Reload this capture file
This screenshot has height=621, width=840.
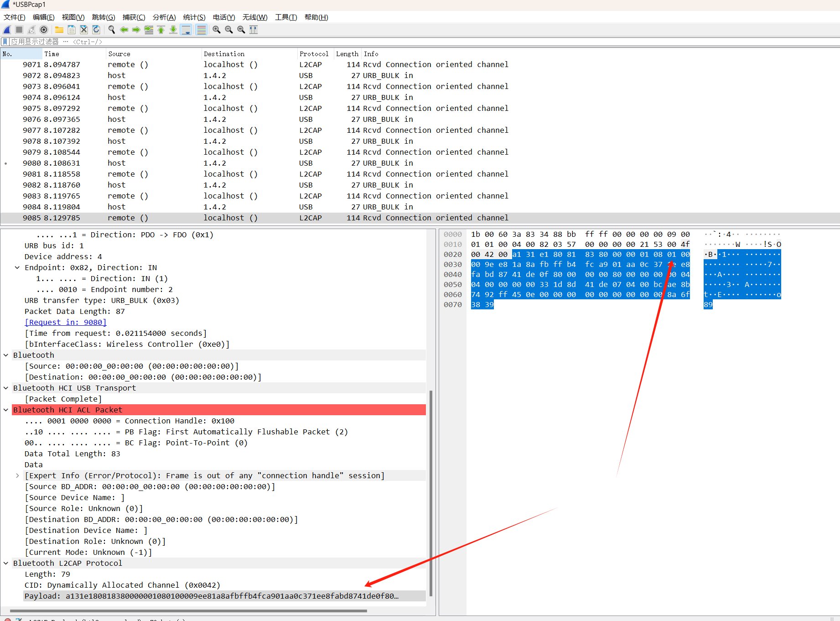coord(96,30)
